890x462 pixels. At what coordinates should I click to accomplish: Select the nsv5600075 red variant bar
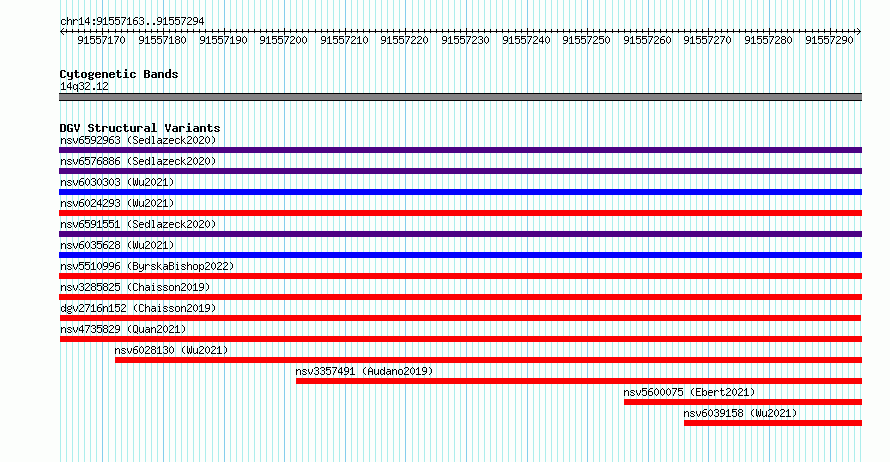[x=743, y=402]
